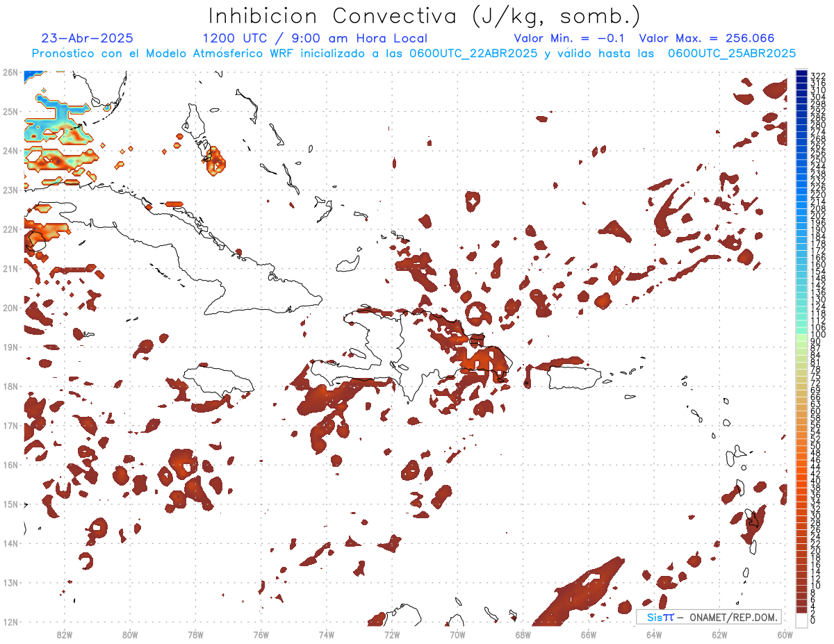Viewport: 834px width, 644px height.
Task: Click the '12N' latitude label
Action: tap(10, 622)
